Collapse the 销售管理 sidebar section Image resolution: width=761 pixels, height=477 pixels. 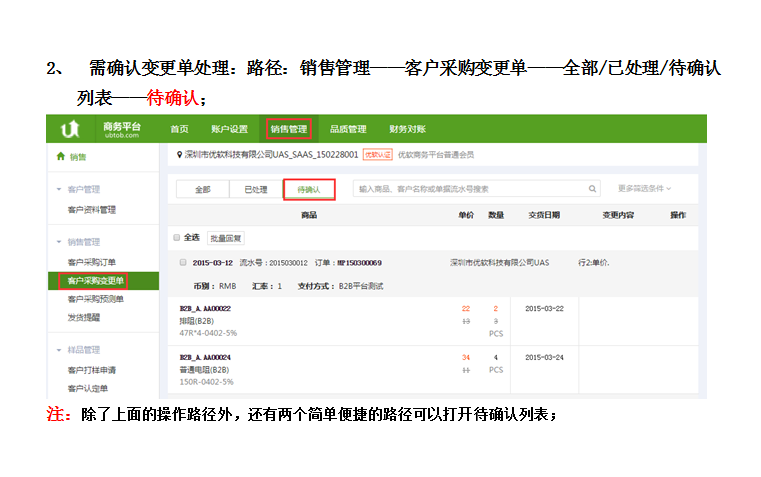pyautogui.click(x=59, y=242)
